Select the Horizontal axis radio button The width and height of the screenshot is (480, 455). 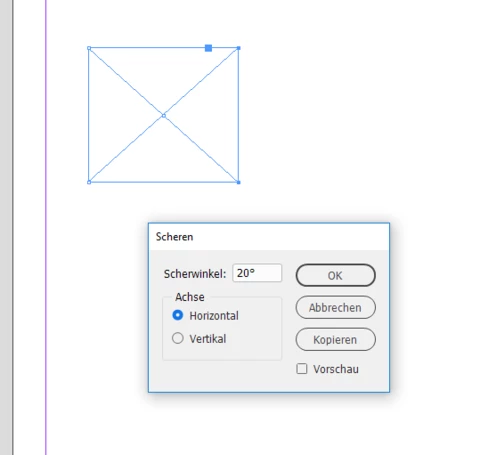178,315
